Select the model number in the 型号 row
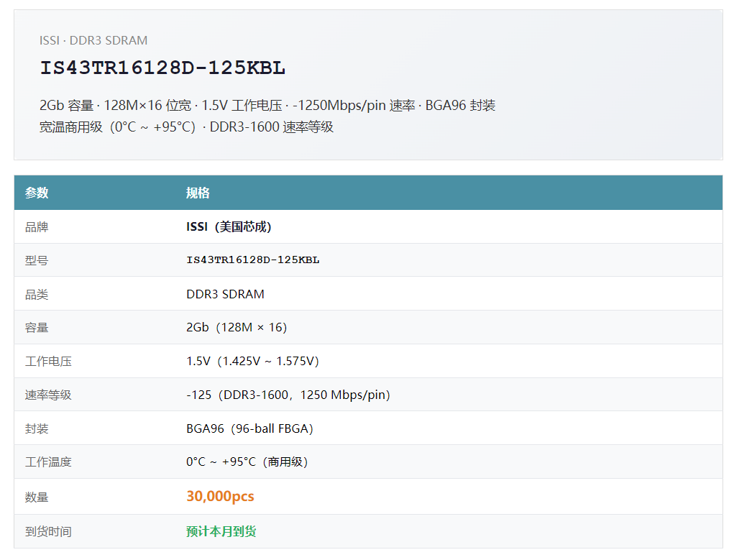 253,260
